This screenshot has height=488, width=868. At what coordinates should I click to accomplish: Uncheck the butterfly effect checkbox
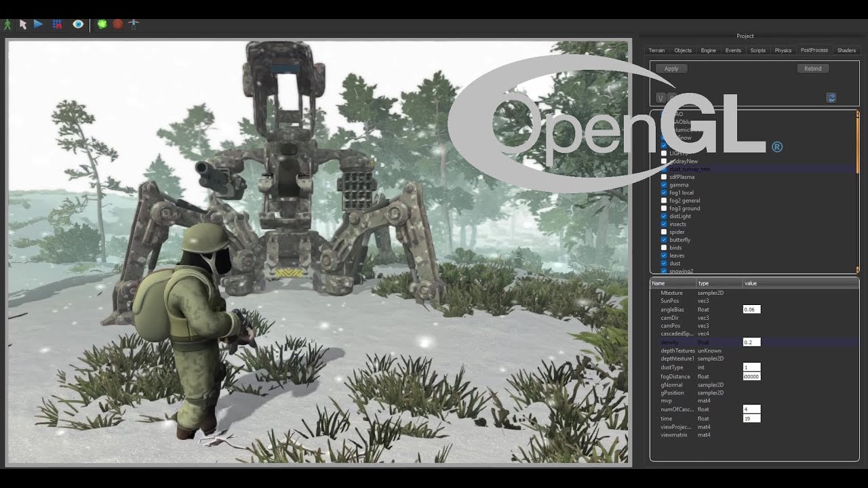pos(664,240)
